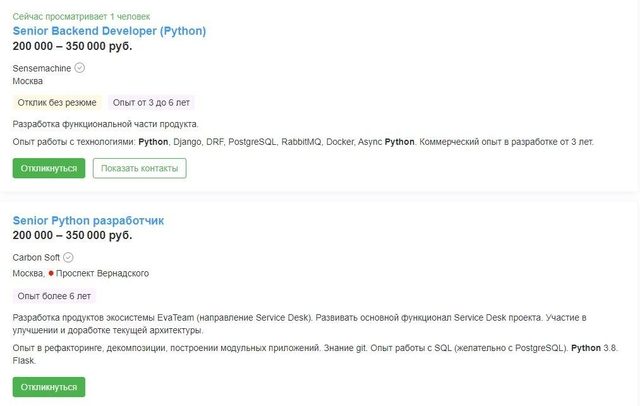Viewport: 640px width, 406px height.
Task: Click the Sensemachine company name
Action: (42, 68)
